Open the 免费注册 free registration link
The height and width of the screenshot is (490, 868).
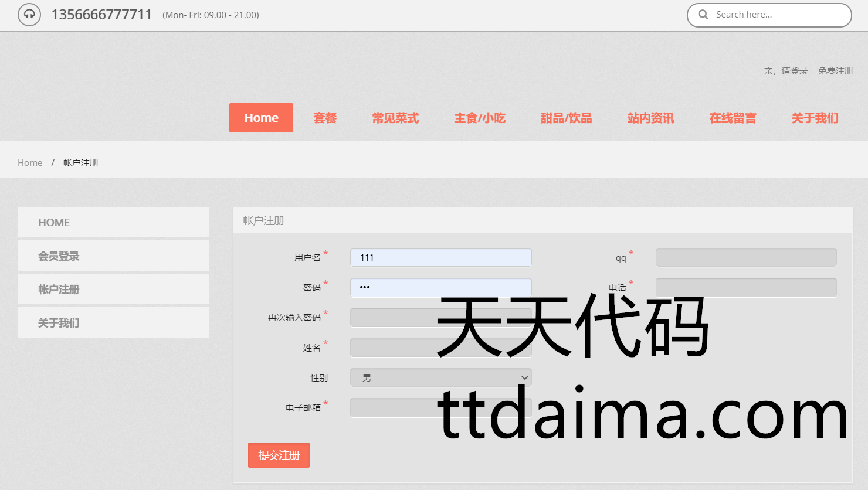point(835,71)
